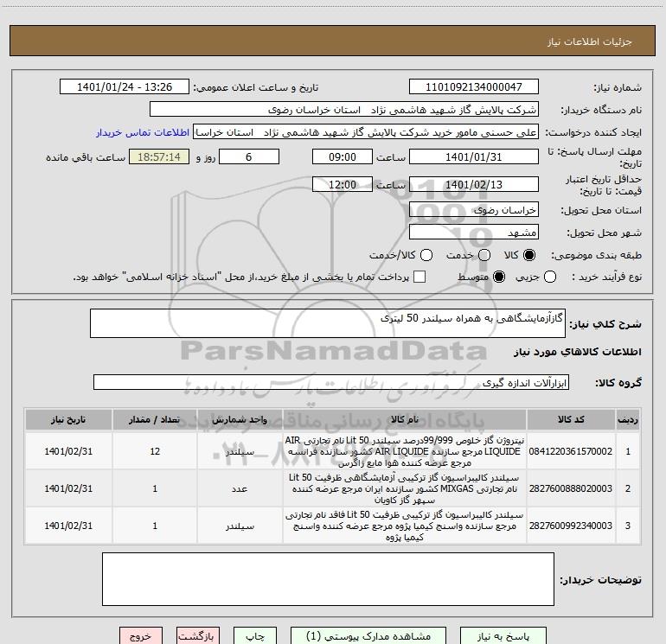Click the buyer organization name field

coord(344,110)
